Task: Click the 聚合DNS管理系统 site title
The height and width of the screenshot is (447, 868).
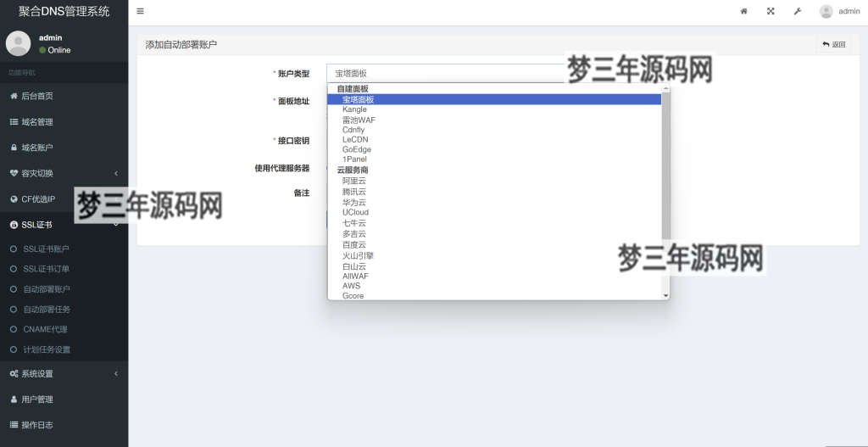Action: (x=64, y=11)
